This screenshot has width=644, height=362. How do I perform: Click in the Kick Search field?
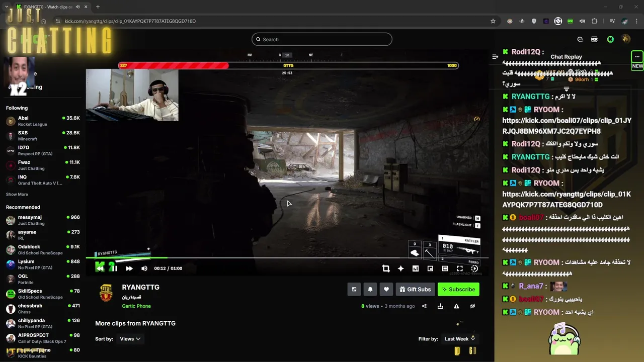click(x=322, y=39)
